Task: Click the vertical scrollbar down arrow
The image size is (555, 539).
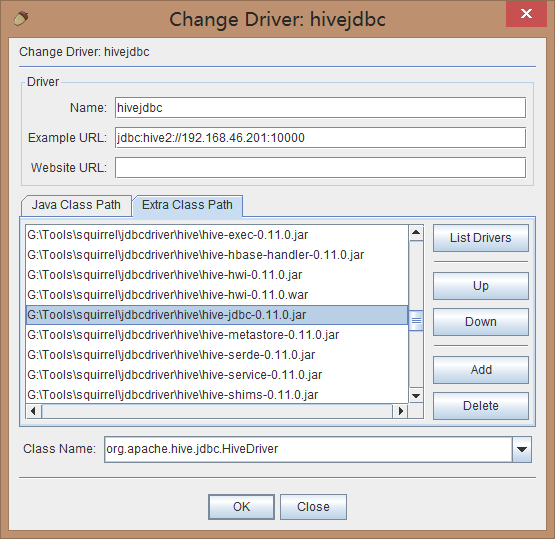Action: tap(416, 395)
